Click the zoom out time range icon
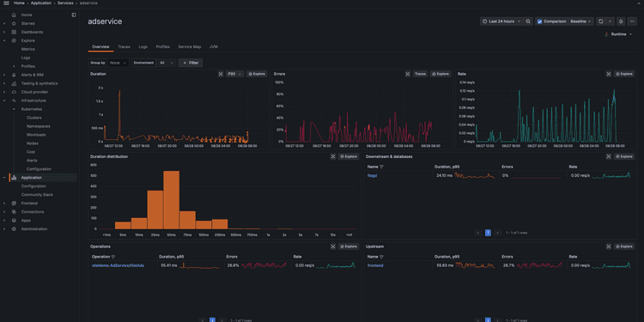Viewport: 644px width, 322px height. (528, 21)
